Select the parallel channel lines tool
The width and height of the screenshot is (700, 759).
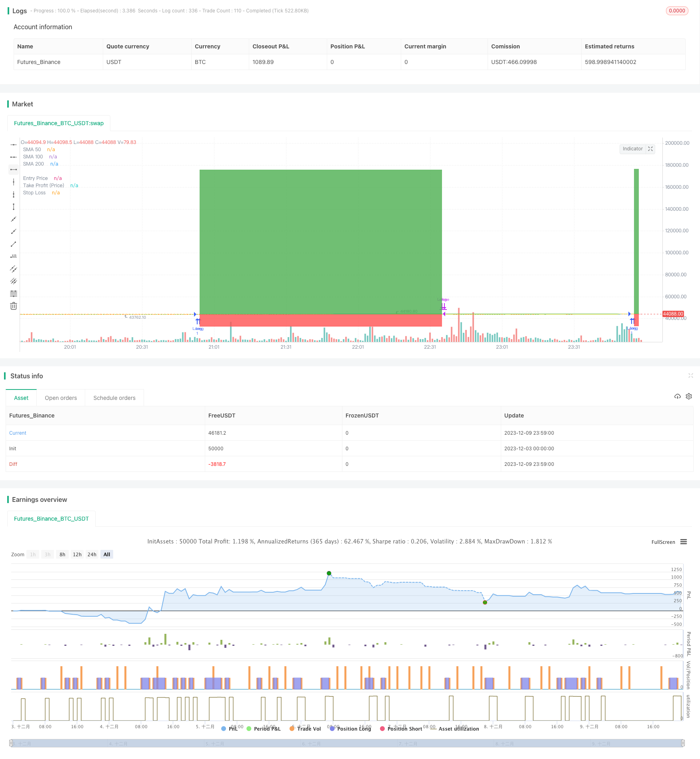14,269
